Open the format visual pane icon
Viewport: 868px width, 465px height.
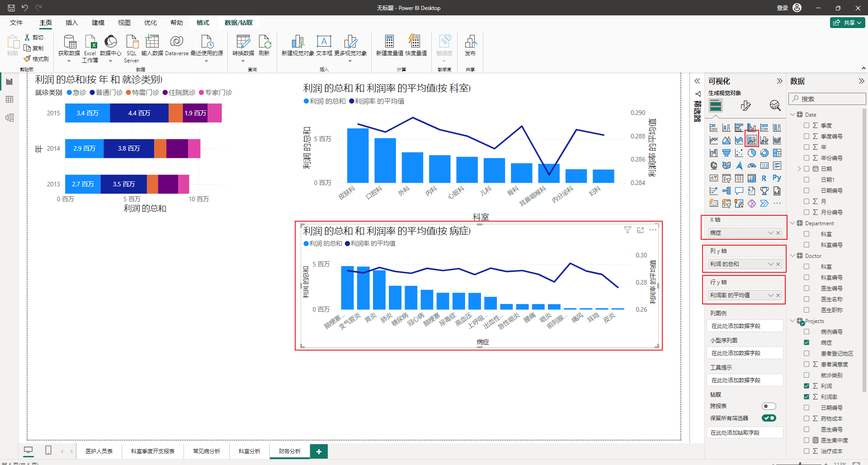click(x=745, y=106)
